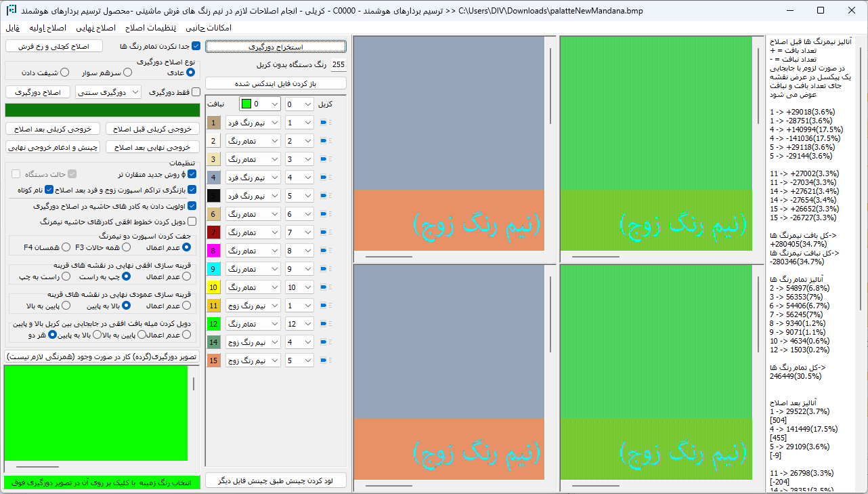Open the دورگیری سنتی dropdown

coord(108,91)
